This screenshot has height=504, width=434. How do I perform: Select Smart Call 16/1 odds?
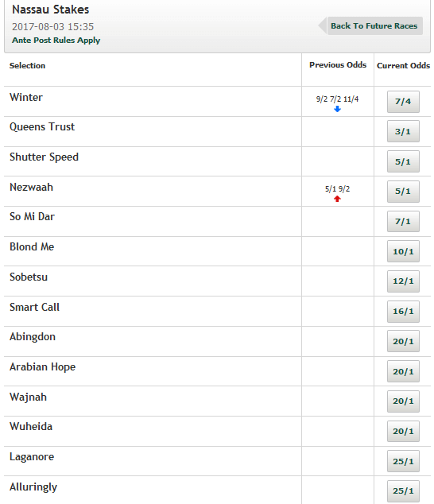403,312
